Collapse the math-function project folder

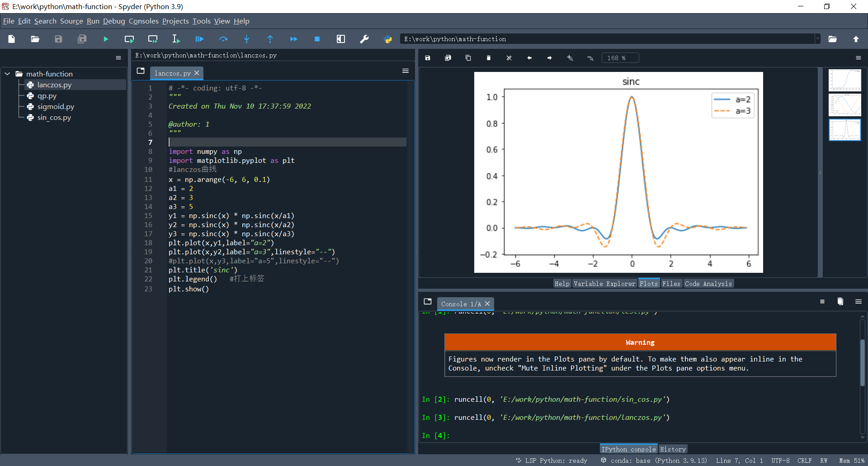[x=8, y=74]
